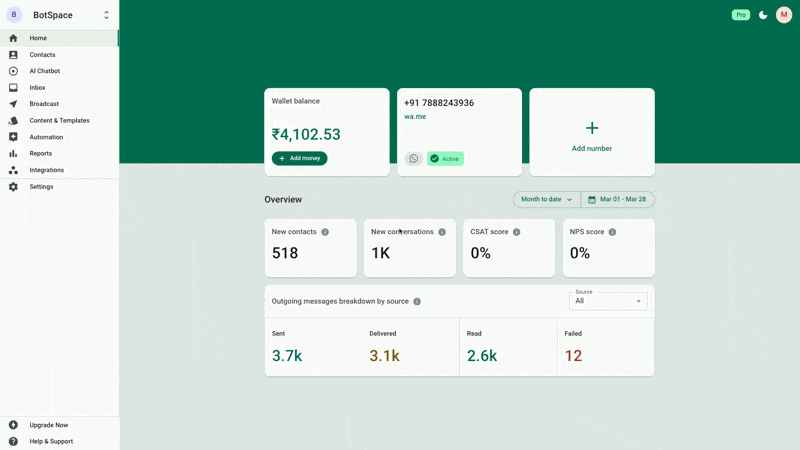Go to Broadcast section
This screenshot has width=800, height=450.
(x=59, y=104)
